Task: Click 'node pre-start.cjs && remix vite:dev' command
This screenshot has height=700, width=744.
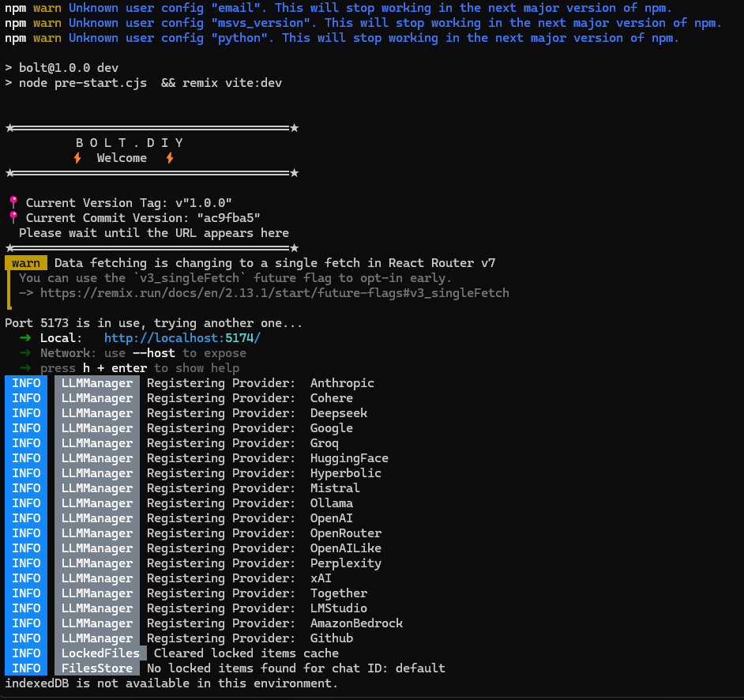Action: [150, 83]
